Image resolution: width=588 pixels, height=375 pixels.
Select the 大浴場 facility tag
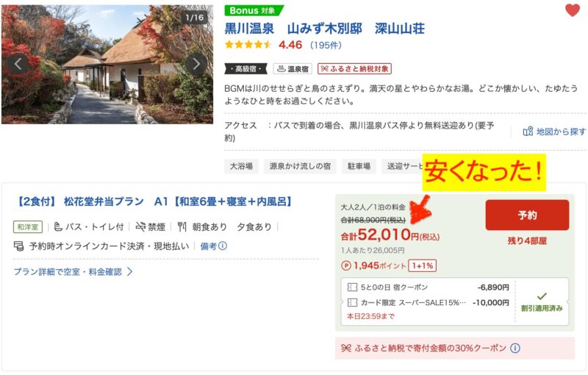[x=241, y=166]
